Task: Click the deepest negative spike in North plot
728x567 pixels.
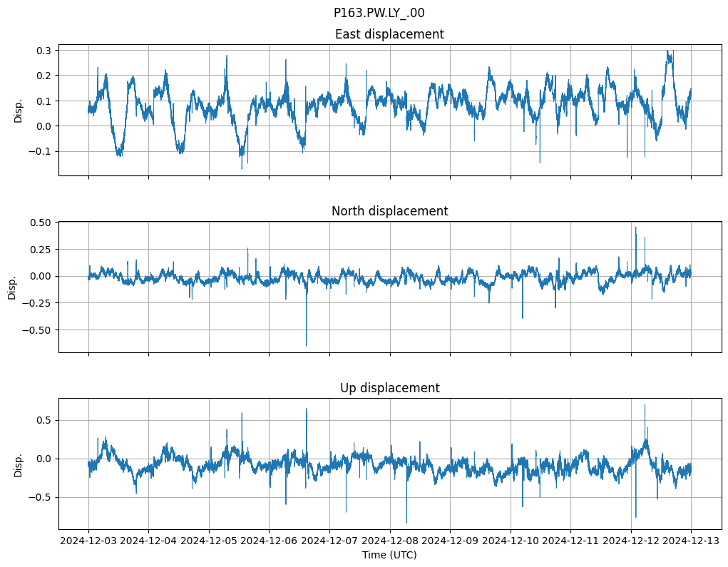Action: [x=307, y=344]
